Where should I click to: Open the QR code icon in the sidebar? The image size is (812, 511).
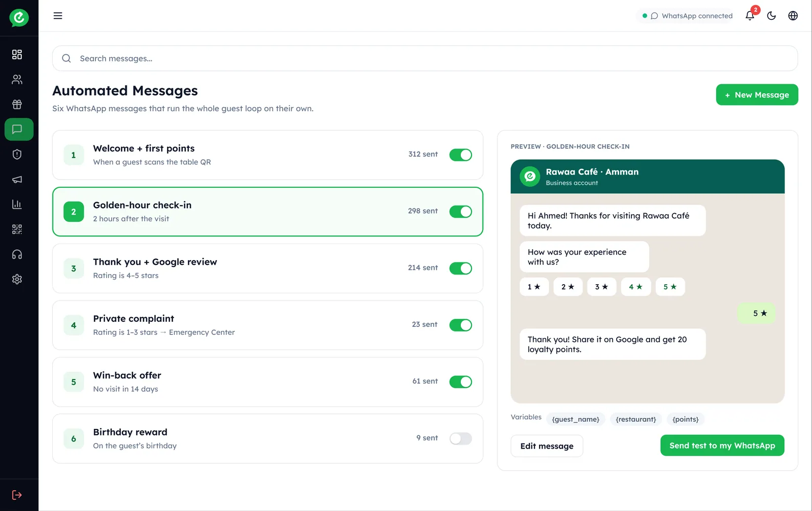tap(17, 229)
